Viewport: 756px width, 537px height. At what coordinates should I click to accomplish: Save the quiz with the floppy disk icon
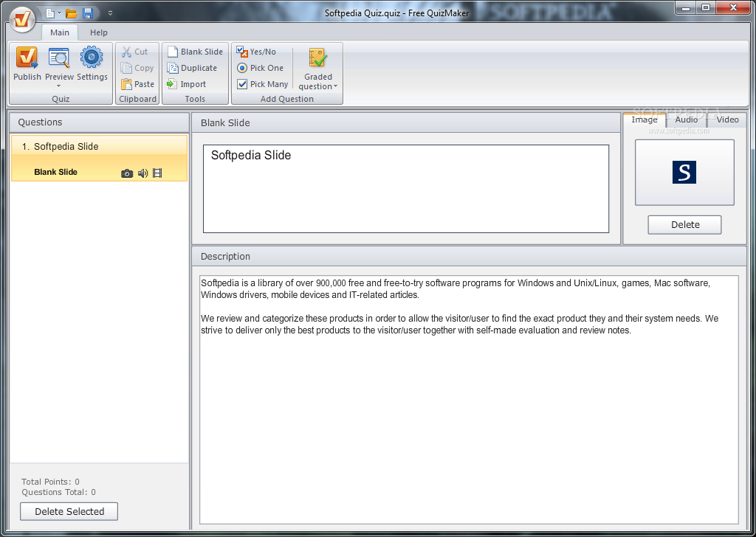coord(88,13)
